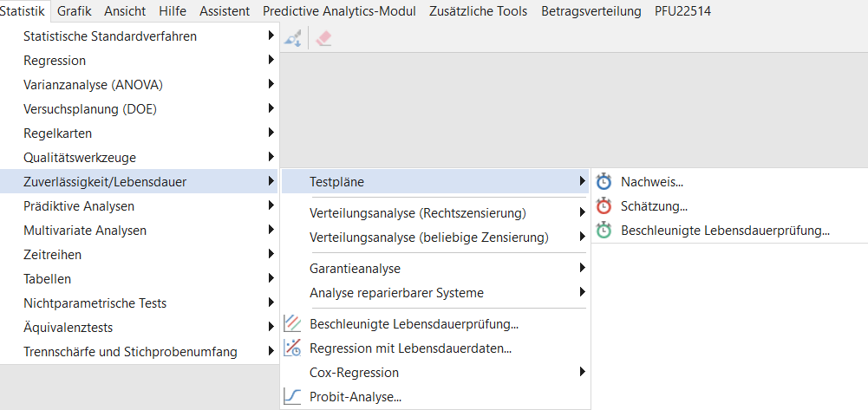This screenshot has width=868, height=410.
Task: Click the striped-lines icon beside Beschleunigte Lebensdauerprüfung
Action: pyautogui.click(x=291, y=323)
